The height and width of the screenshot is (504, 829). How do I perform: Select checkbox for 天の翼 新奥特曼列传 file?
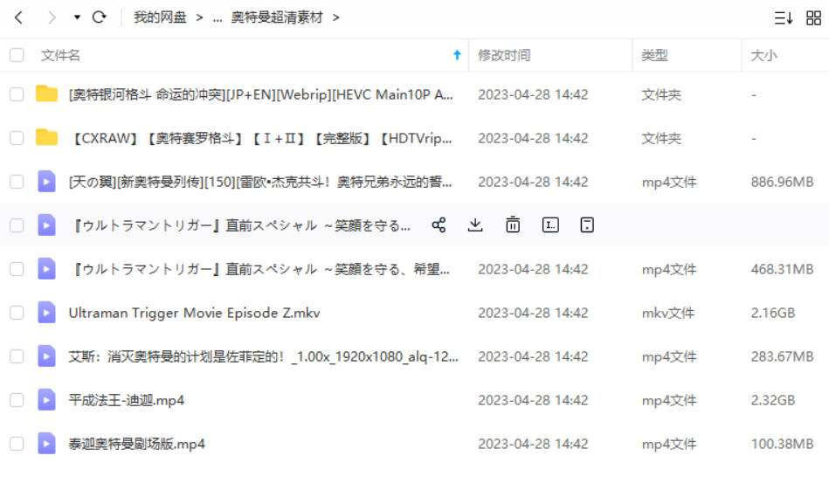point(17,182)
